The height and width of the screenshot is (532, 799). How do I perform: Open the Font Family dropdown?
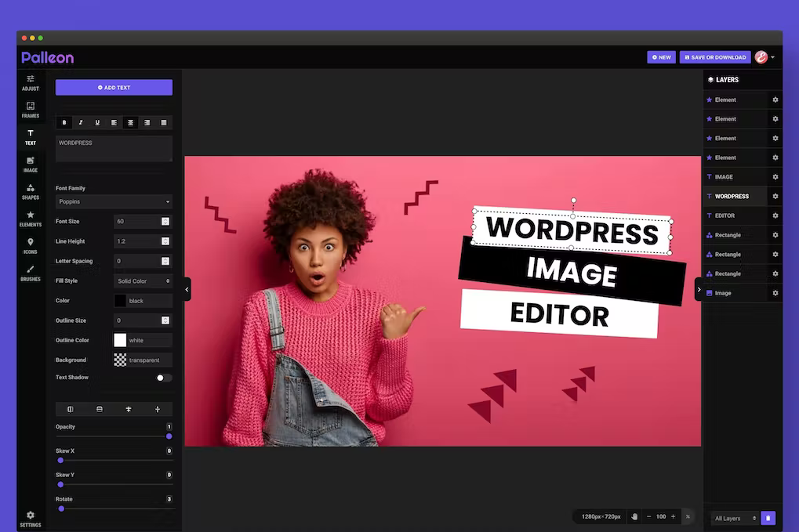(114, 201)
